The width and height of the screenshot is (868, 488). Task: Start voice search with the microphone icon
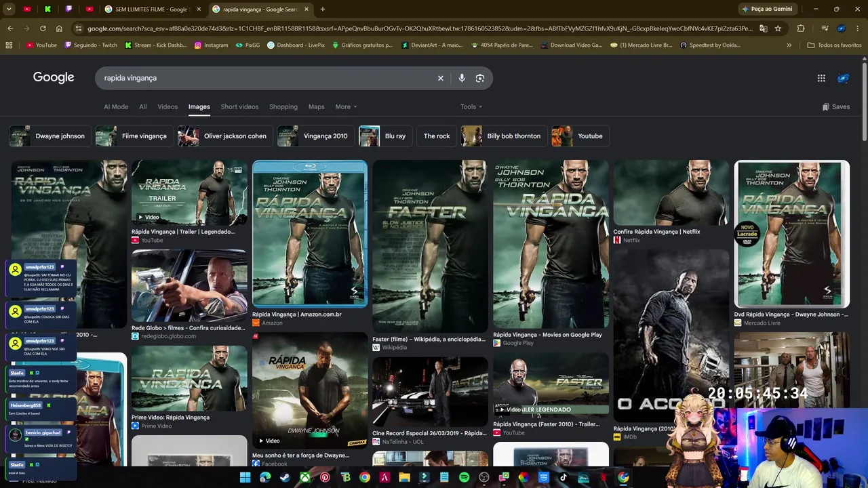coord(462,78)
